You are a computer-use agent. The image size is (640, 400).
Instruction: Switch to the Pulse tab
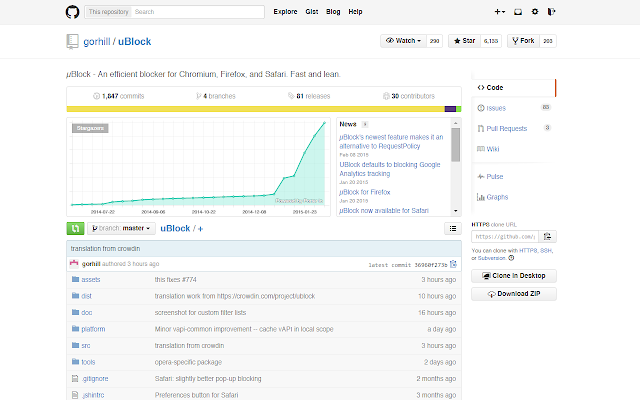tap(513, 177)
